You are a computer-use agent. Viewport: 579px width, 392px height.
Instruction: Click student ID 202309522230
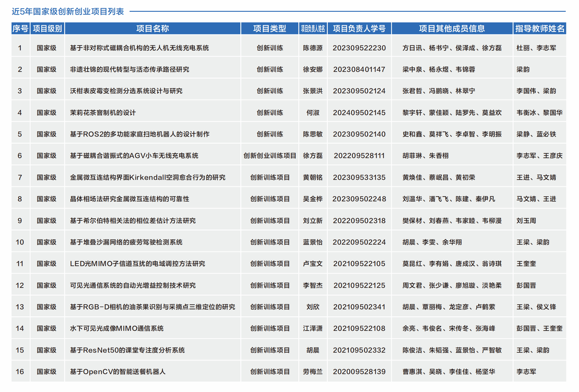[x=359, y=48]
